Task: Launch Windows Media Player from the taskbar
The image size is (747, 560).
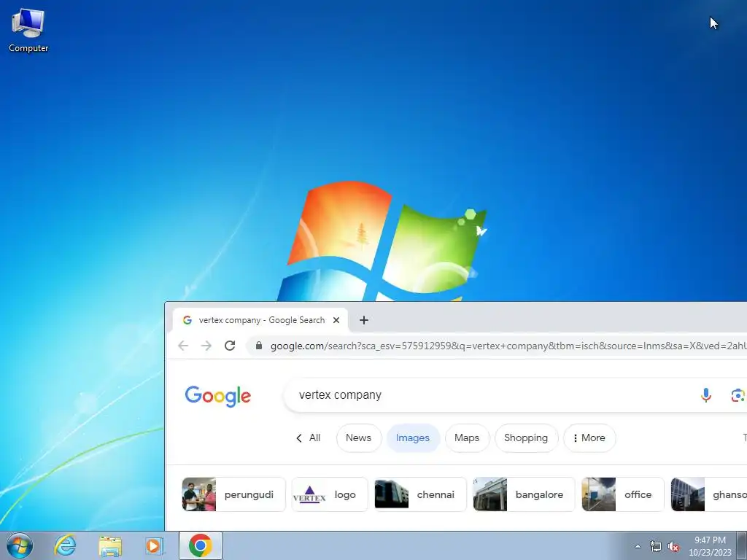Action: [154, 545]
